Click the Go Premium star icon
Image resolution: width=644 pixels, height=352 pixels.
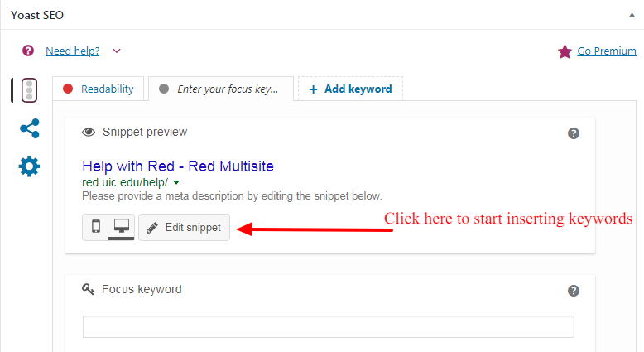coord(565,51)
